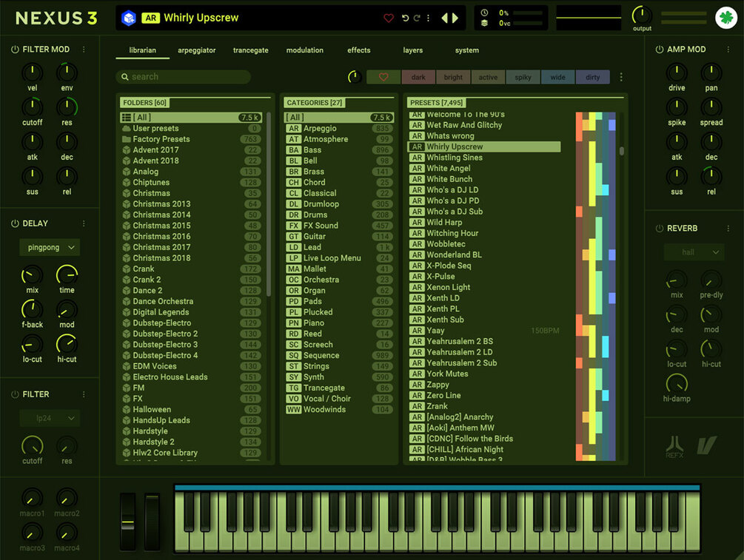Toggle the active tag filter
This screenshot has height=560, width=744.
coord(488,77)
